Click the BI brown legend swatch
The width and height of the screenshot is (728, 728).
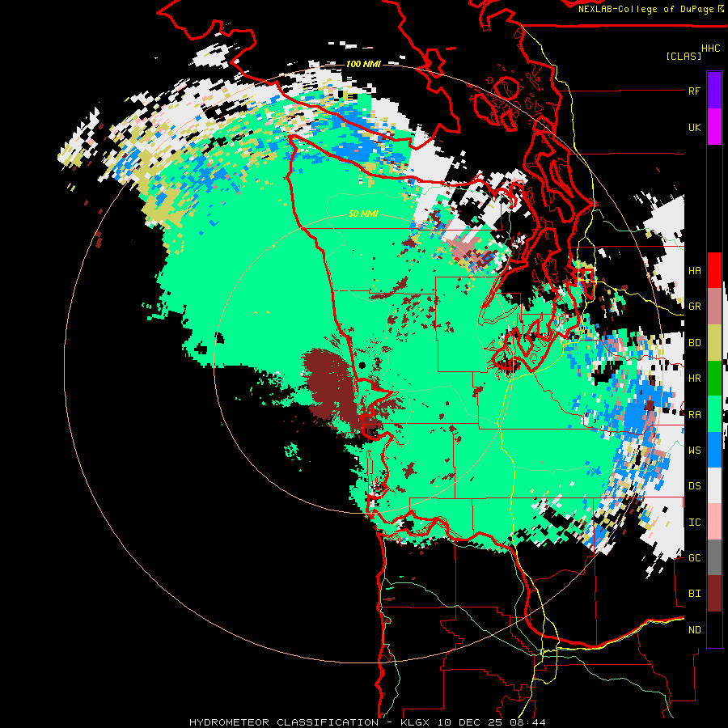(x=714, y=594)
